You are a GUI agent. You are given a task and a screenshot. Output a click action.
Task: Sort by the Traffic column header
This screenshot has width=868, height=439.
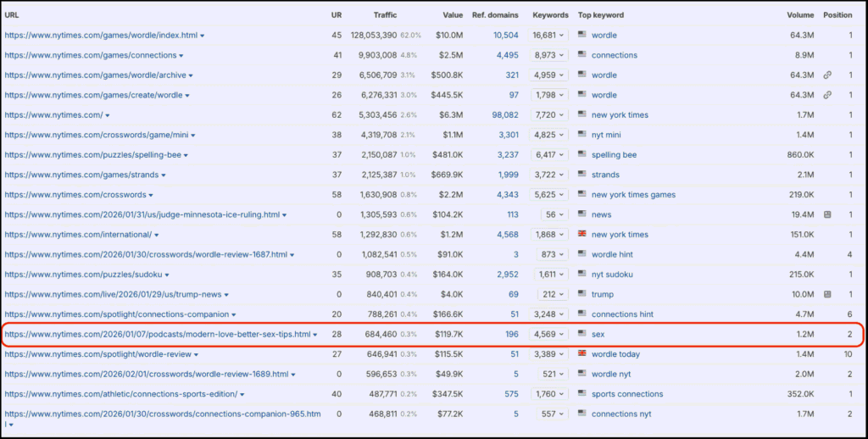click(x=386, y=15)
